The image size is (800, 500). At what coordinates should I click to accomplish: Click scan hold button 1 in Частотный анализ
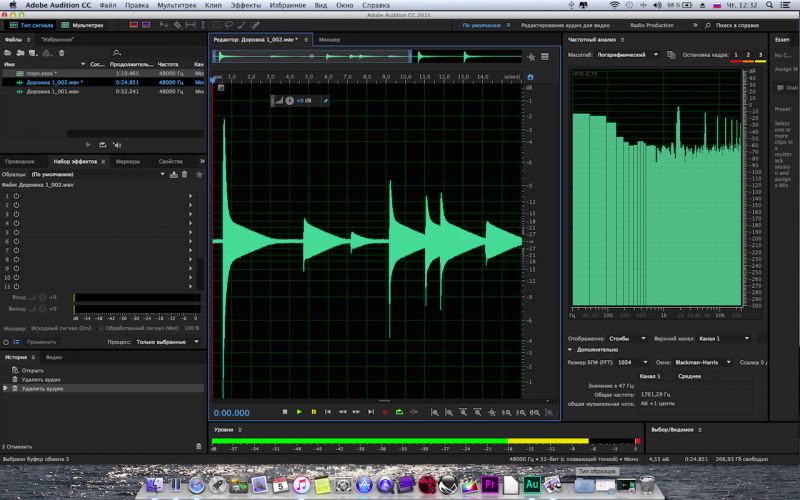(736, 55)
